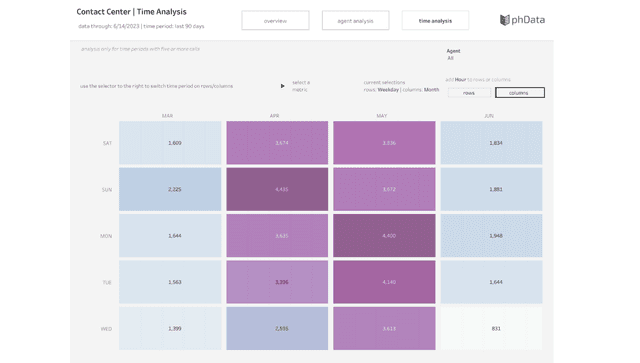Toggle Hour onto rows

click(469, 93)
